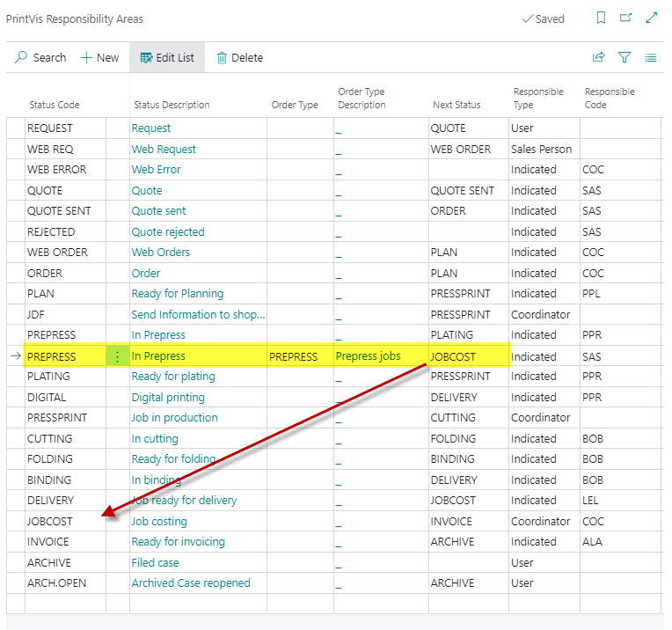Viewport: 672px width, 630px height.
Task: Expand page to full screen arrows icon
Action: 651,18
